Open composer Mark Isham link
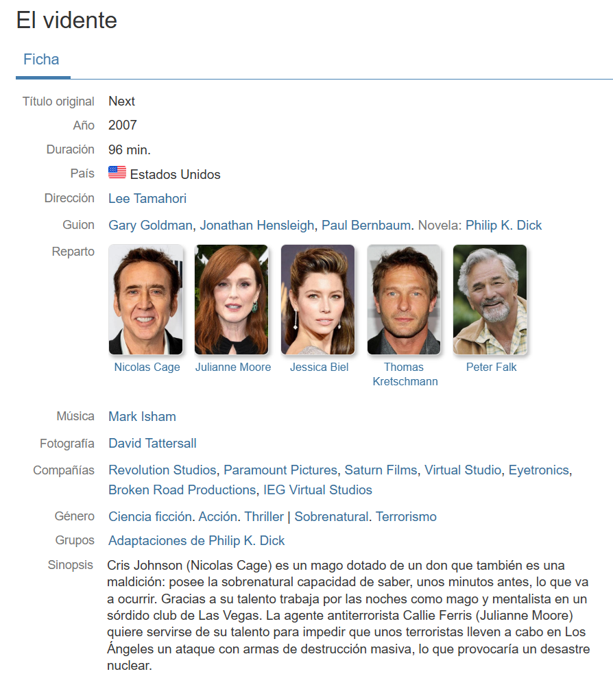Viewport: 613px width, 700px height. (x=142, y=417)
